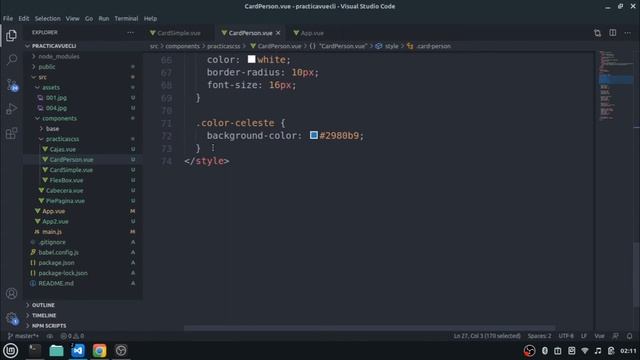Switch to the App.vue tab
The width and height of the screenshot is (640, 360).
(312, 33)
